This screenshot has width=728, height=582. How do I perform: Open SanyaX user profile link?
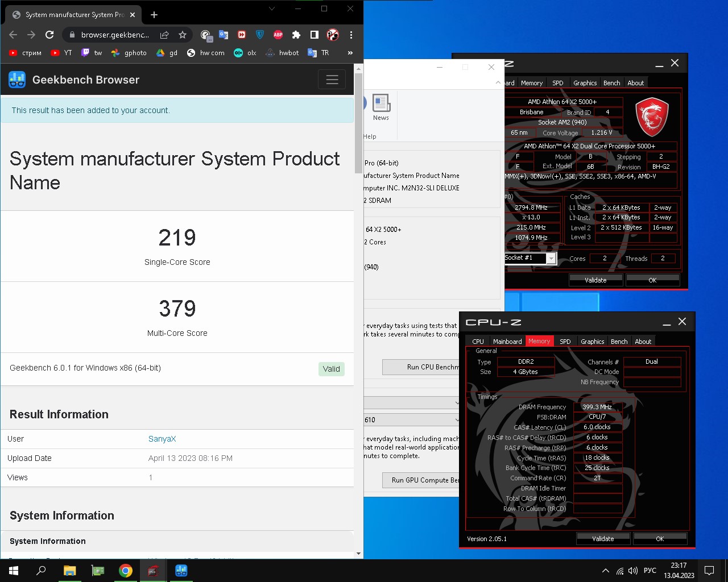pyautogui.click(x=162, y=439)
